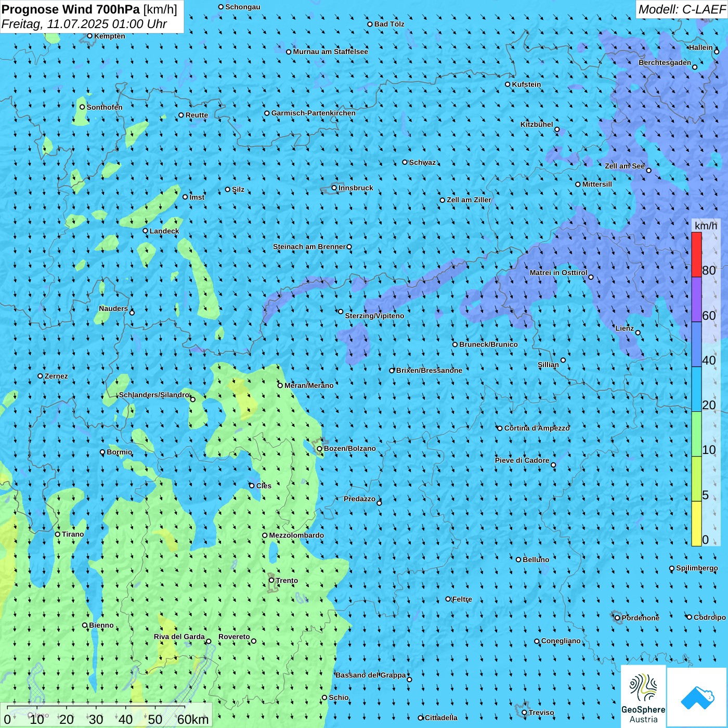Click the Bassano del Grappa label
The height and width of the screenshot is (728, 728).
click(371, 675)
